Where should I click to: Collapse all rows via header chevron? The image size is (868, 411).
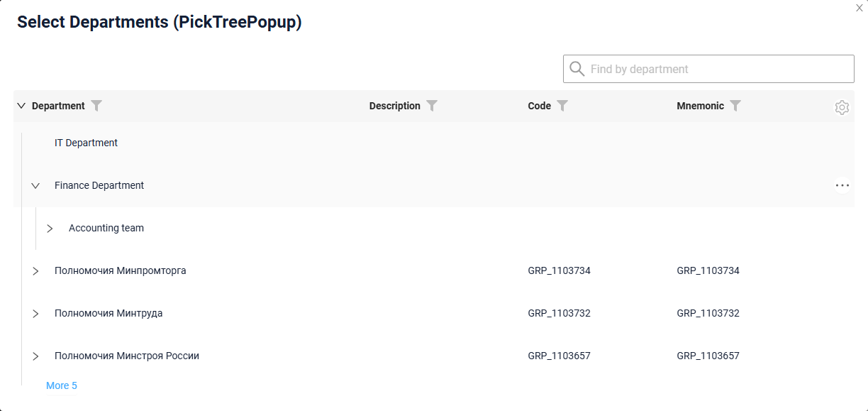click(21, 106)
